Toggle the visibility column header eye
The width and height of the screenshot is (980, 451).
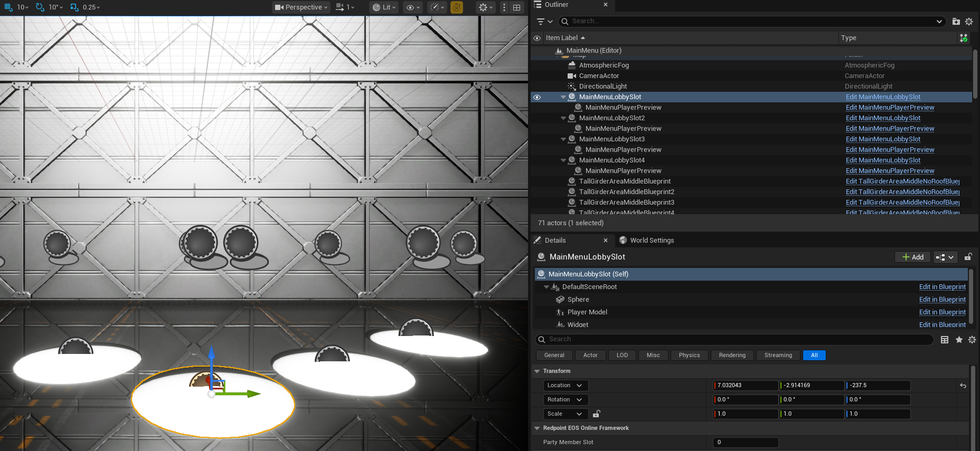[537, 38]
